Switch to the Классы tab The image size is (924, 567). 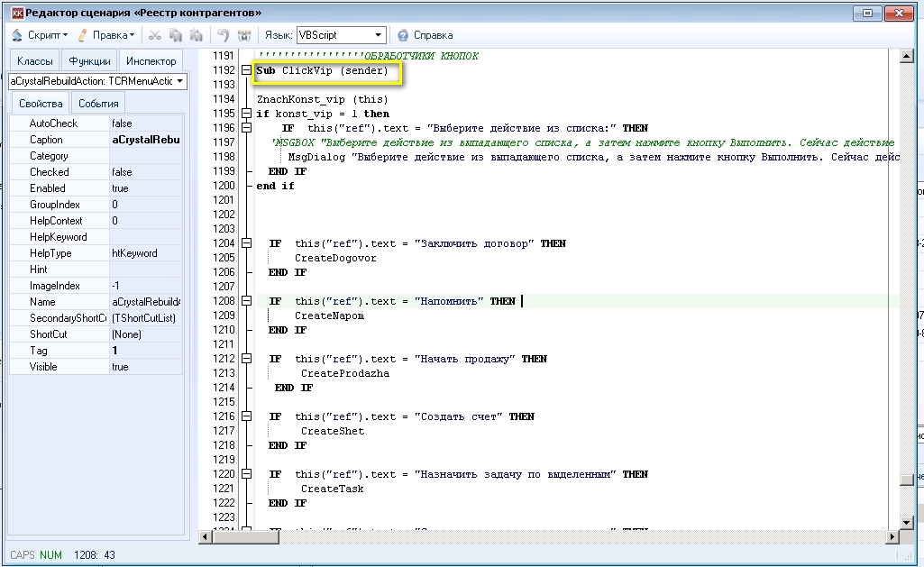click(x=35, y=61)
